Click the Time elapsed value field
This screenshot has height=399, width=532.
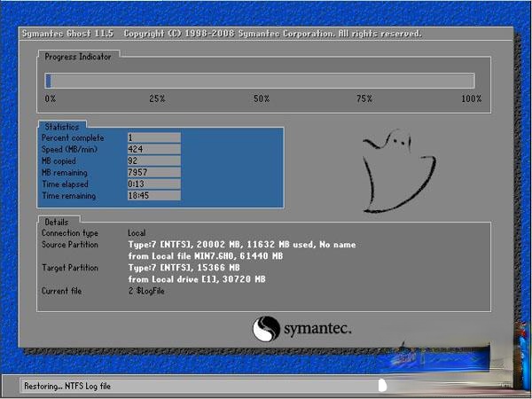[153, 184]
